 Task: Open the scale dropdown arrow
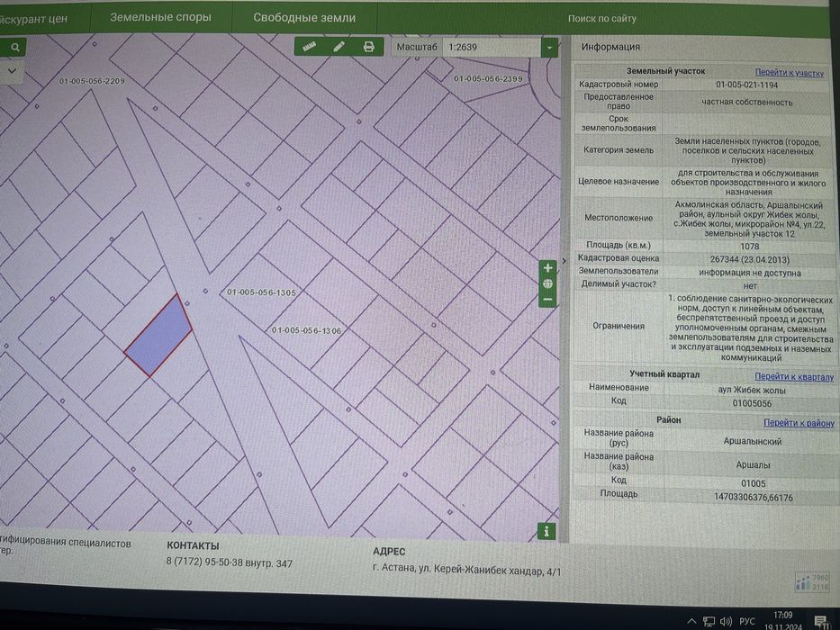point(549,48)
